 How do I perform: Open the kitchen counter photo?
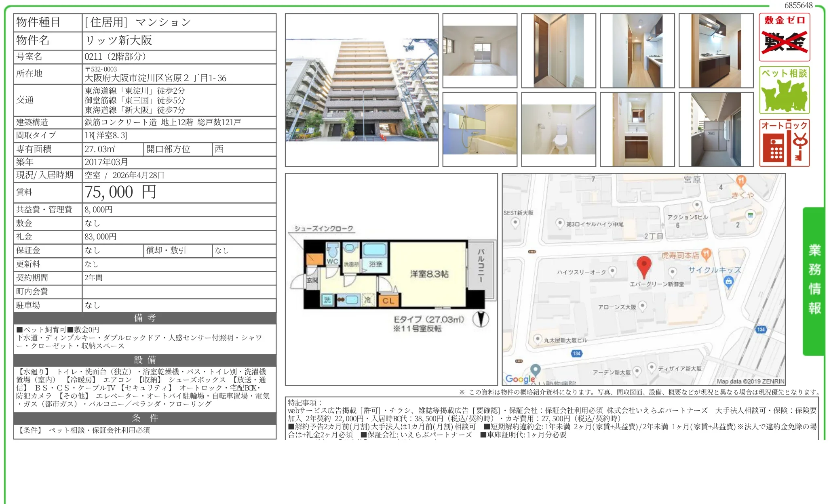tap(716, 51)
